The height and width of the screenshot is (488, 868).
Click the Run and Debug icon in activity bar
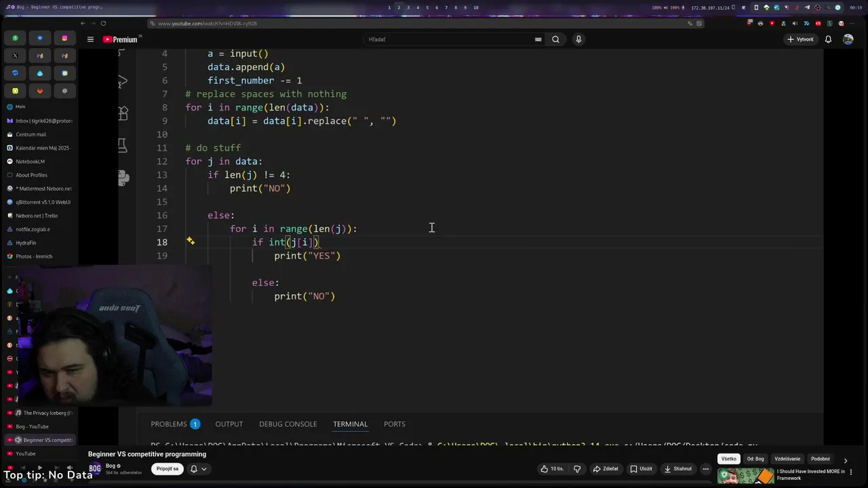coord(123,82)
